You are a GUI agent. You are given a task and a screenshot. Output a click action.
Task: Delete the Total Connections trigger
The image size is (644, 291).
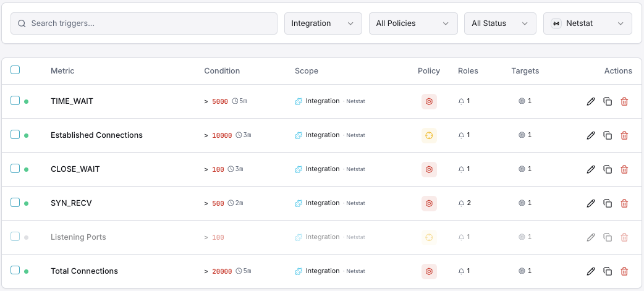[x=624, y=271]
